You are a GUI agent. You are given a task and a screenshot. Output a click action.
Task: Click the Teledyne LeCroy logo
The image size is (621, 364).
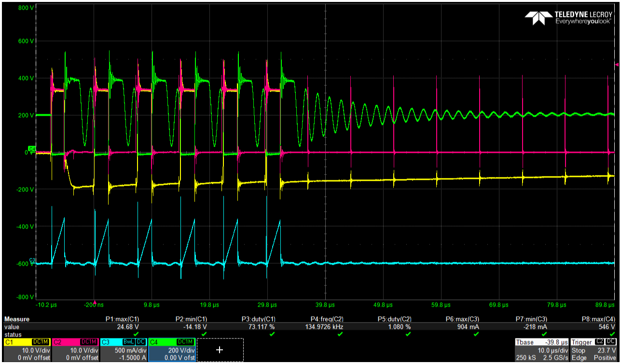point(569,18)
